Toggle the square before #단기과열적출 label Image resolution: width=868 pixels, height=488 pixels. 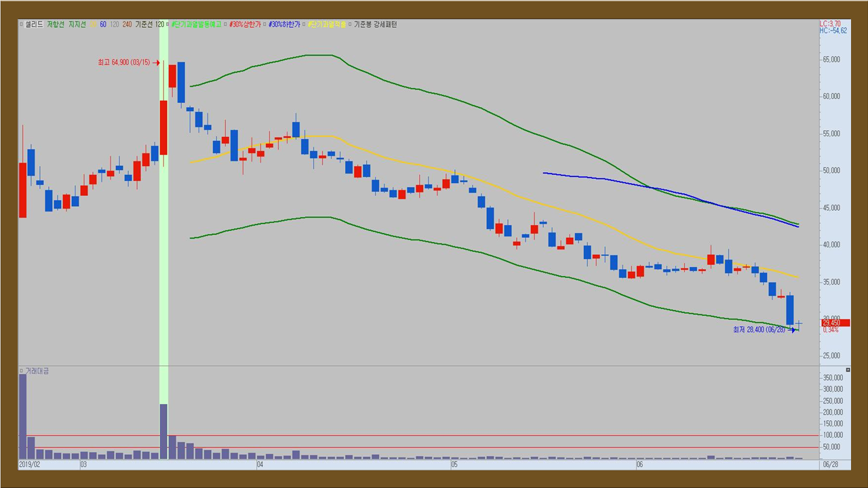click(x=304, y=24)
